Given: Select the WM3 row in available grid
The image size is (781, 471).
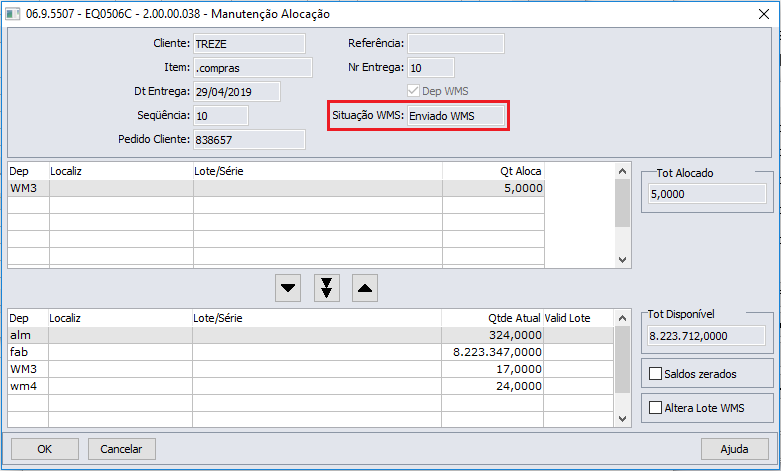Looking at the screenshot, I should (311, 369).
